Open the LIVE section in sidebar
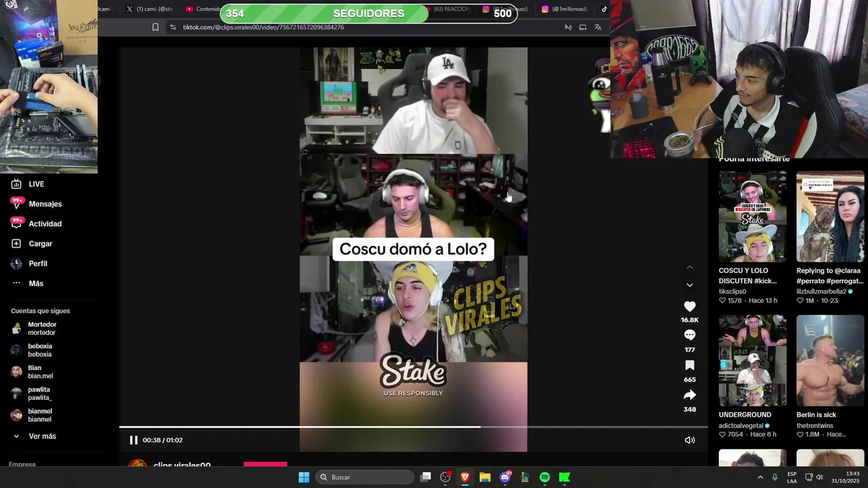 (27, 184)
